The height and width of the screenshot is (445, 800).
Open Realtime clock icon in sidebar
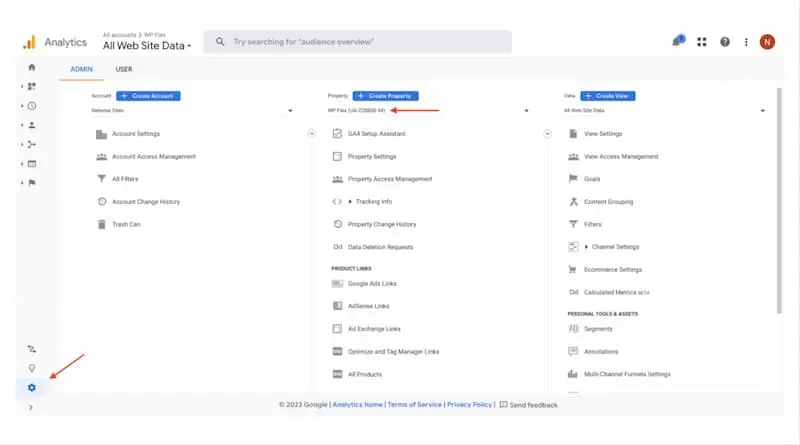click(32, 106)
